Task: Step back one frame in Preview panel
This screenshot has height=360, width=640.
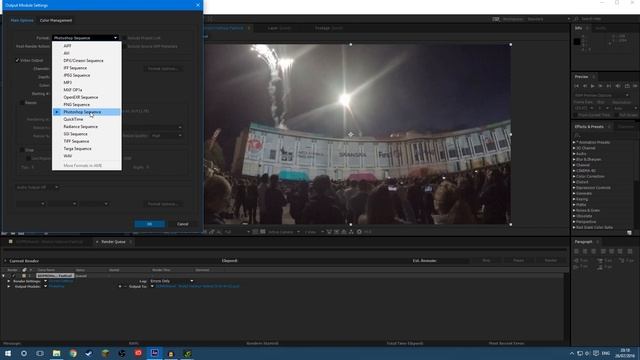Action: 584,86
